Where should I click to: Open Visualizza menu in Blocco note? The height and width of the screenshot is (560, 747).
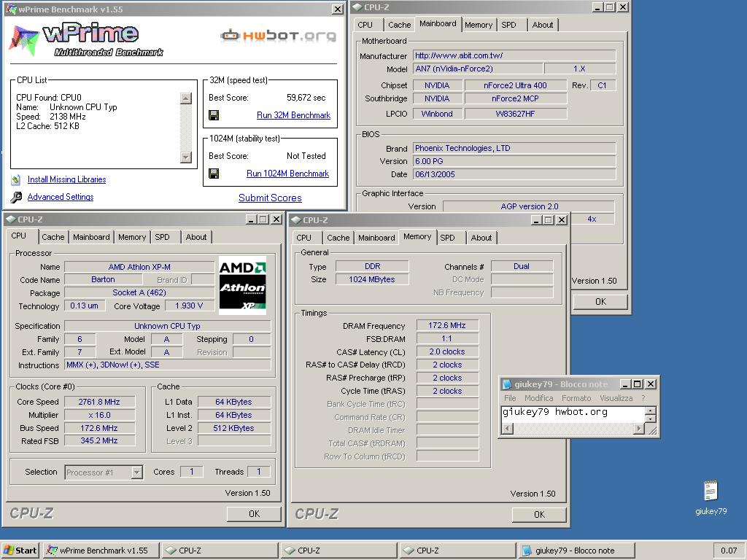point(616,398)
